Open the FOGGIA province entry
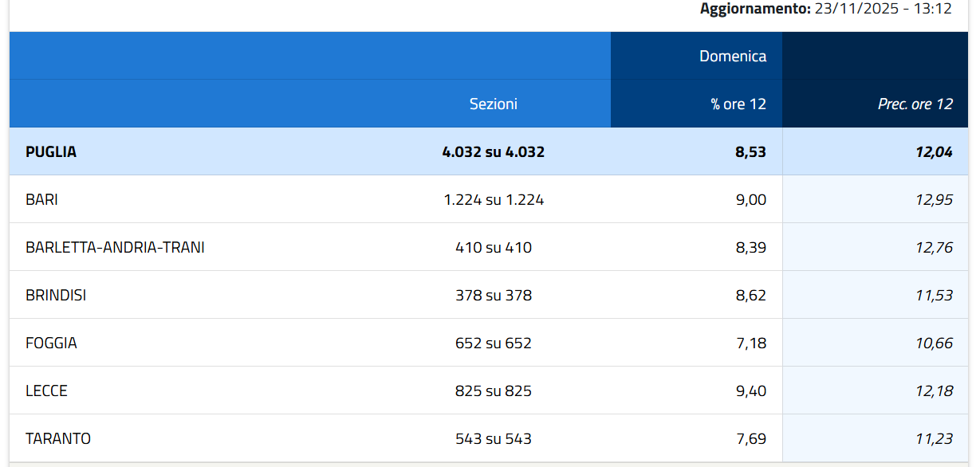The width and height of the screenshot is (980, 467). (51, 343)
